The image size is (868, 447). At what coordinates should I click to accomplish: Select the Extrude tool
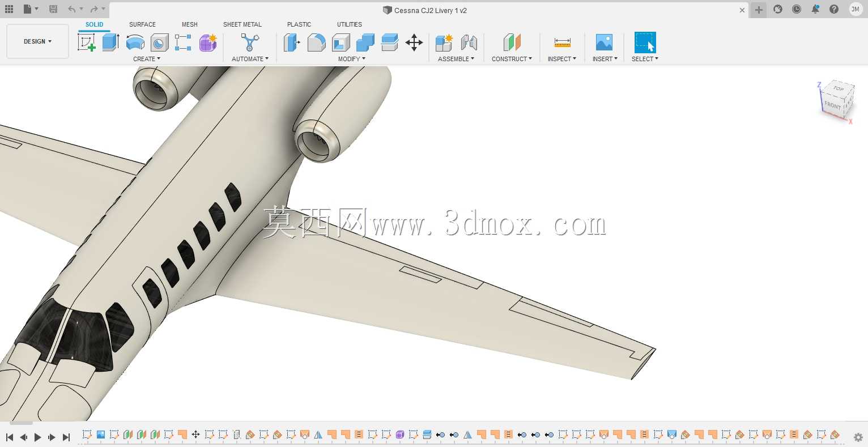(x=110, y=42)
